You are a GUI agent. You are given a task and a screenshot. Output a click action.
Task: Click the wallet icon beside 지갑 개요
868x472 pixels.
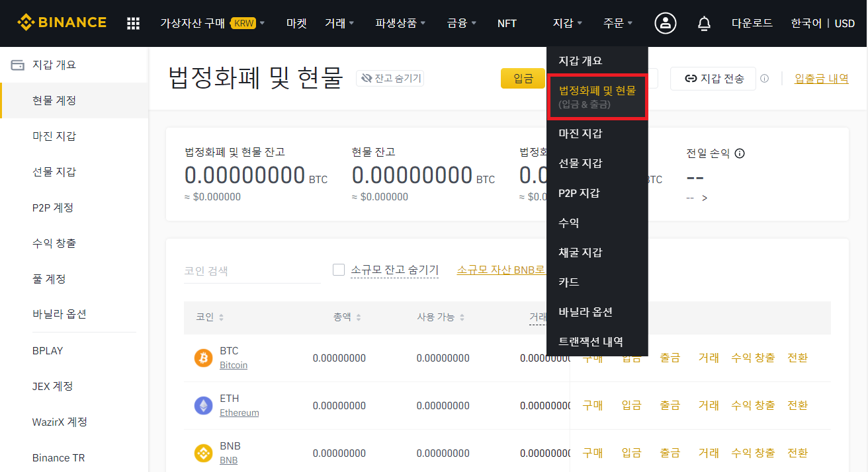pyautogui.click(x=18, y=65)
